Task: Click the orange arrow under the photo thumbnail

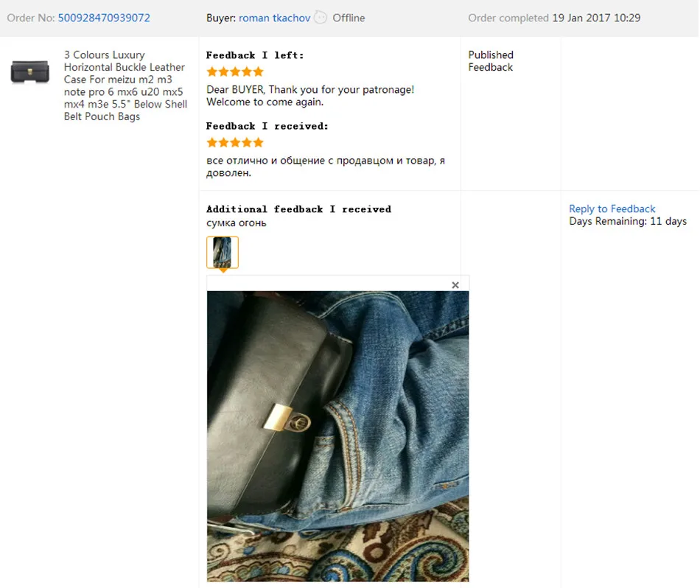Action: pos(223,270)
